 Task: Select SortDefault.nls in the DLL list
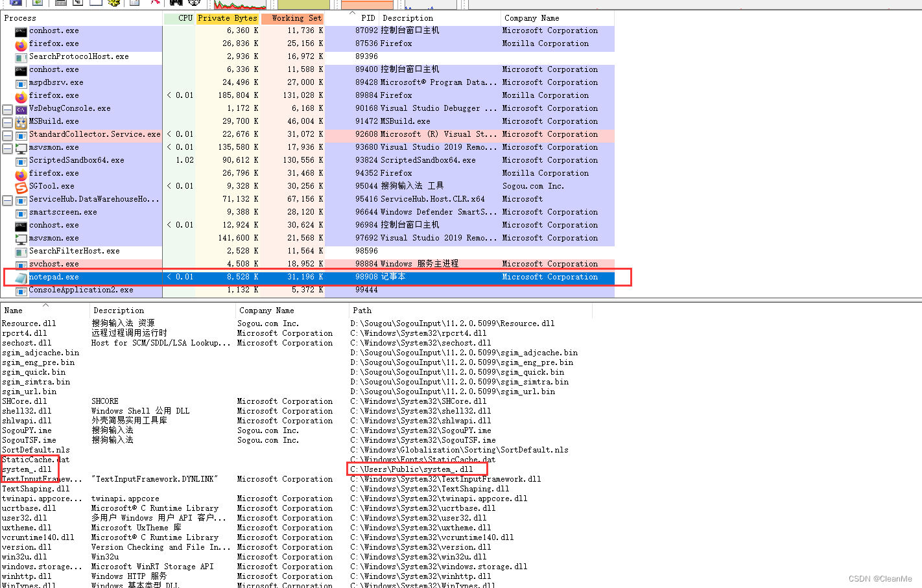pos(36,450)
